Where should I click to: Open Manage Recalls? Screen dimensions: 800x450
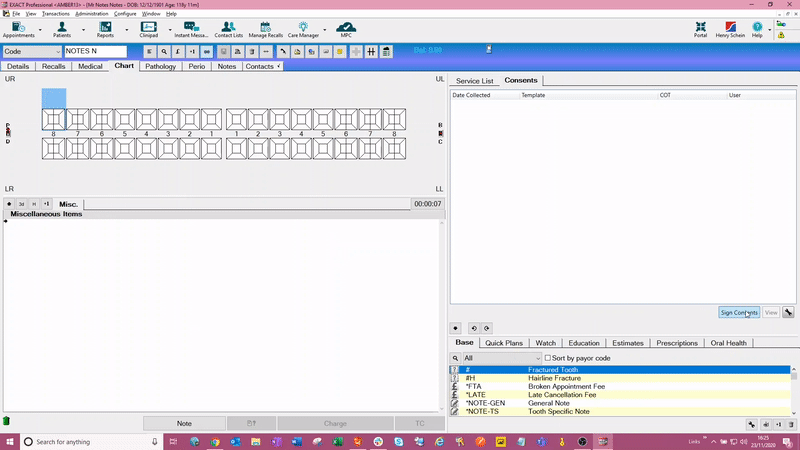(x=265, y=30)
